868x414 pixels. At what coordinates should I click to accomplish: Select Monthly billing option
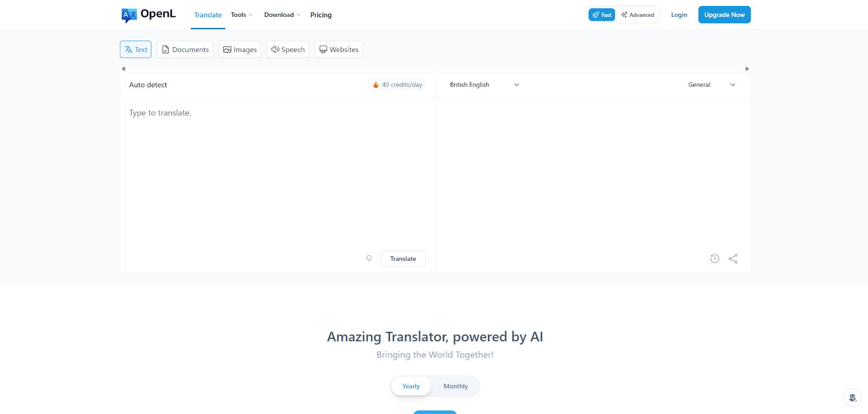click(455, 386)
